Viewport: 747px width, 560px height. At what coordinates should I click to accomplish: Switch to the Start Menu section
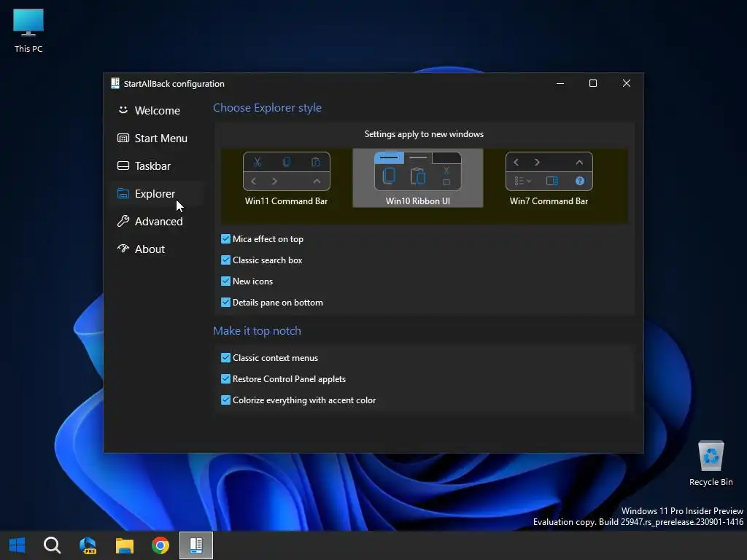(158, 138)
